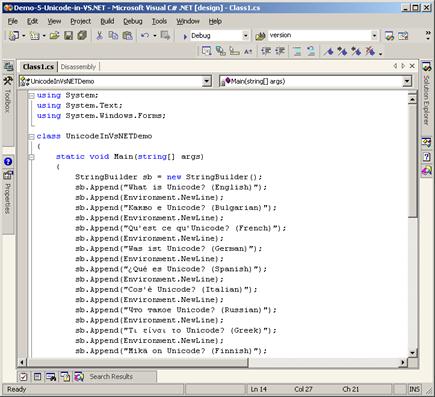Cut selection with the scissors icon
This screenshot has height=397, width=435.
click(99, 35)
